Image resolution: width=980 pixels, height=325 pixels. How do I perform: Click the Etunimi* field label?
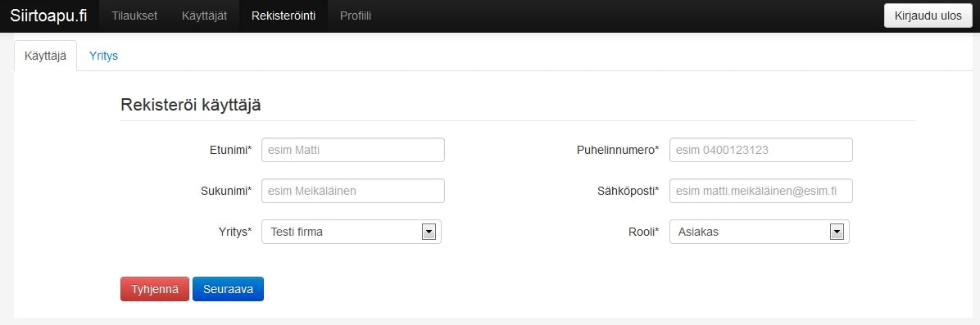[x=230, y=150]
